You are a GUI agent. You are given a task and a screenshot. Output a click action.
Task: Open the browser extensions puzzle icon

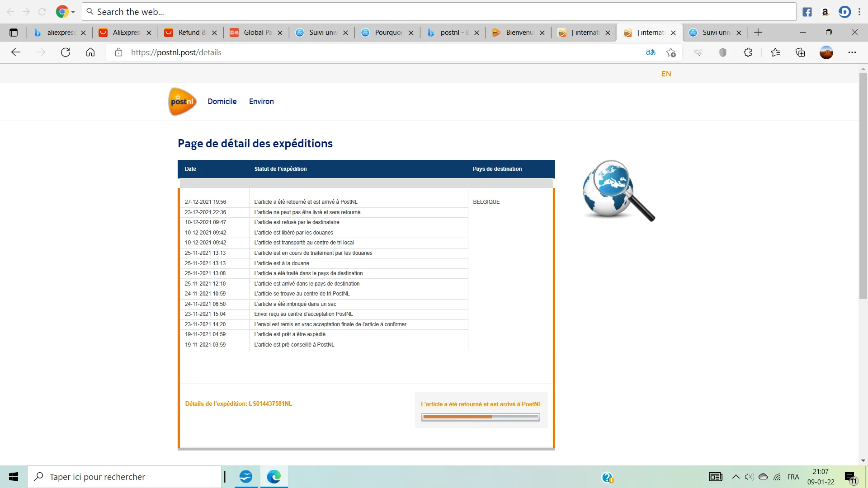(x=748, y=52)
